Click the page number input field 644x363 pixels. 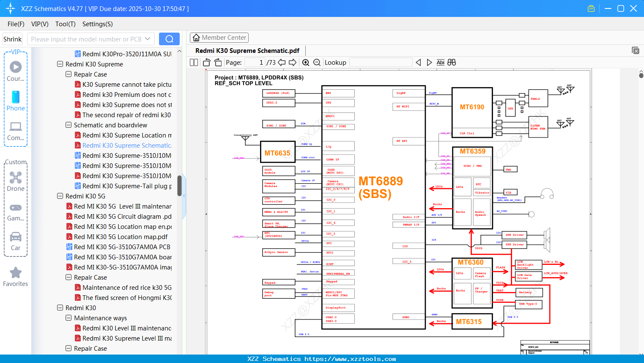[254, 62]
